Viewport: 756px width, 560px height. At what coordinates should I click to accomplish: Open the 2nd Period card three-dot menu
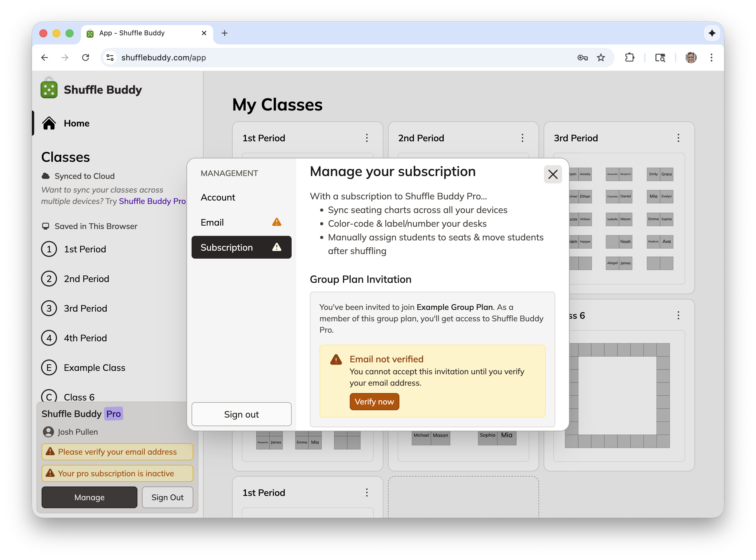click(522, 138)
